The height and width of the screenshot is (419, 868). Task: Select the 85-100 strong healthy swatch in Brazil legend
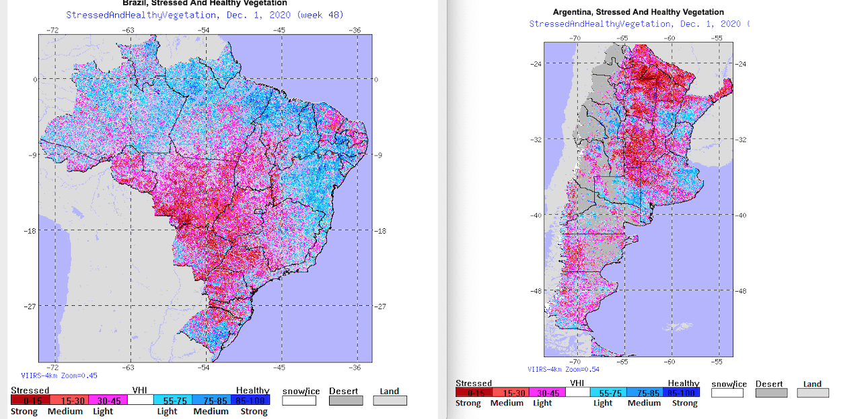[250, 400]
